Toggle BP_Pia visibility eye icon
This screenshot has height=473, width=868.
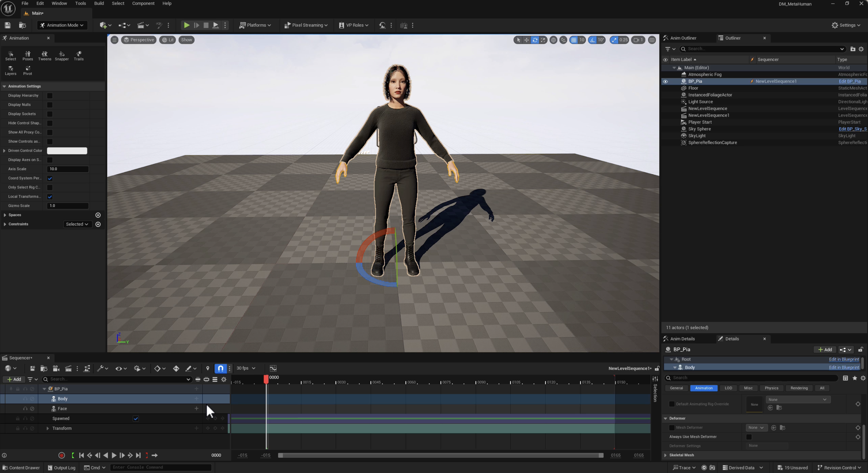665,81
